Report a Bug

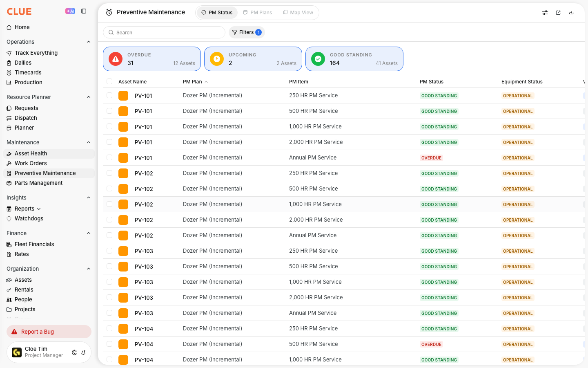(x=49, y=332)
